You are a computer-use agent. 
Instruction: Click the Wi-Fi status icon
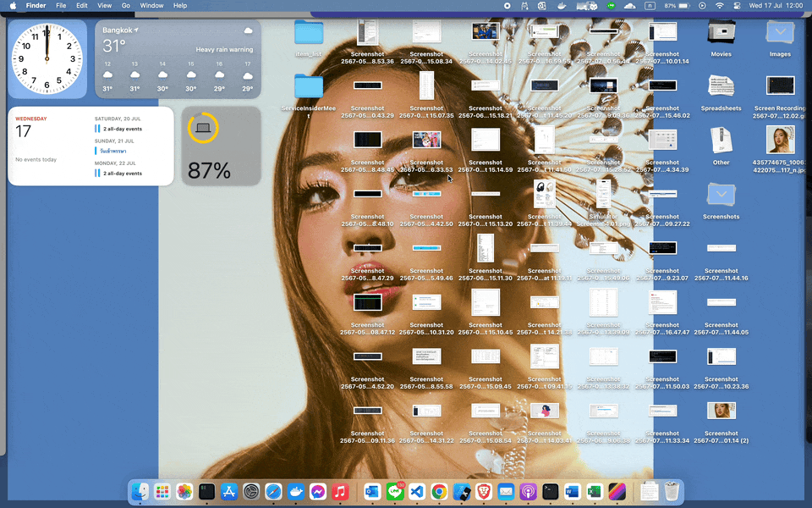click(x=720, y=6)
